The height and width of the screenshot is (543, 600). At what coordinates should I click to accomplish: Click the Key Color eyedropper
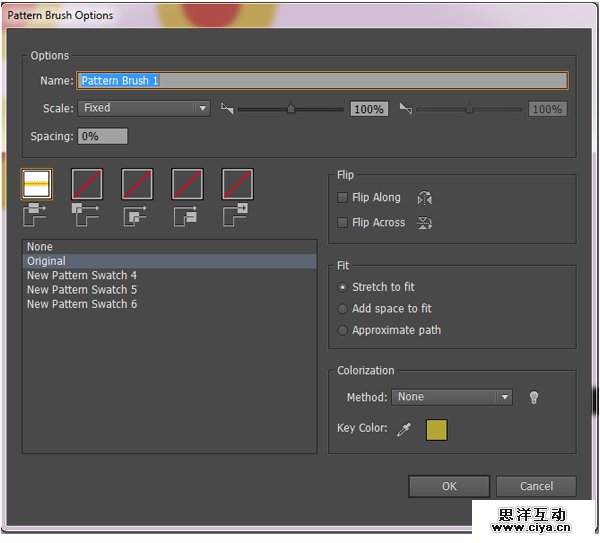pyautogui.click(x=404, y=430)
